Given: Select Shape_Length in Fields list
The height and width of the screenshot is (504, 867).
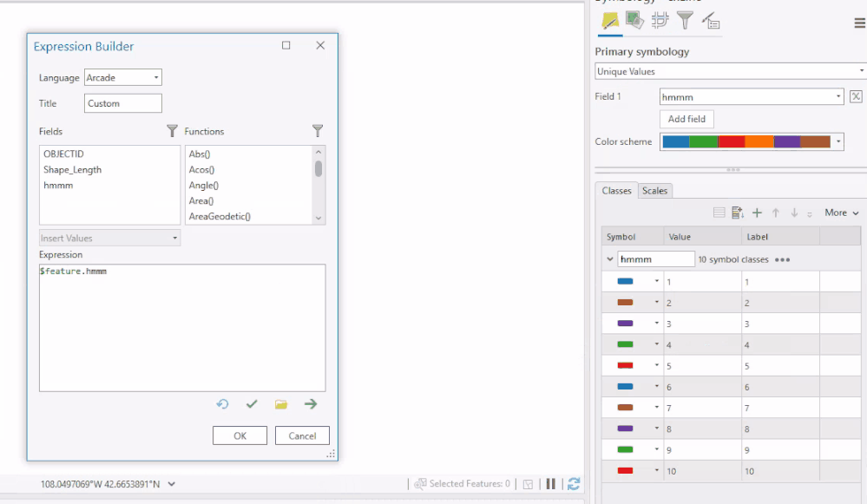Looking at the screenshot, I should (x=72, y=170).
